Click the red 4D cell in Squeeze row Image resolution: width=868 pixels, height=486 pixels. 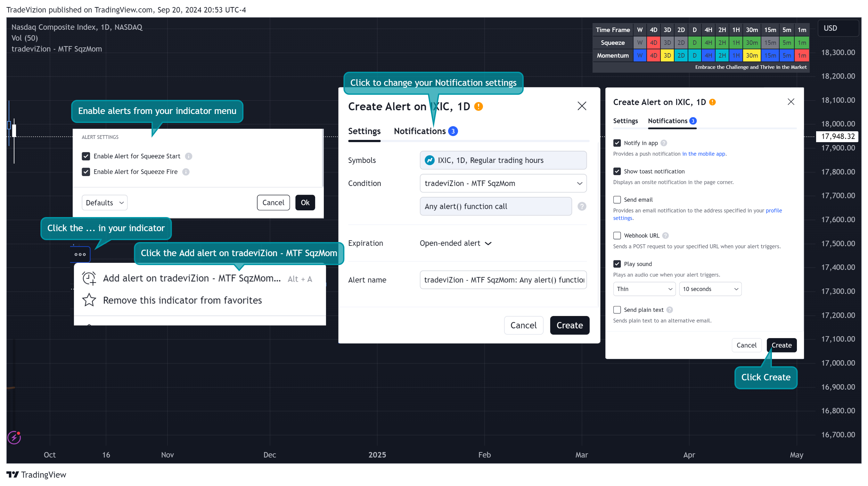pyautogui.click(x=653, y=43)
